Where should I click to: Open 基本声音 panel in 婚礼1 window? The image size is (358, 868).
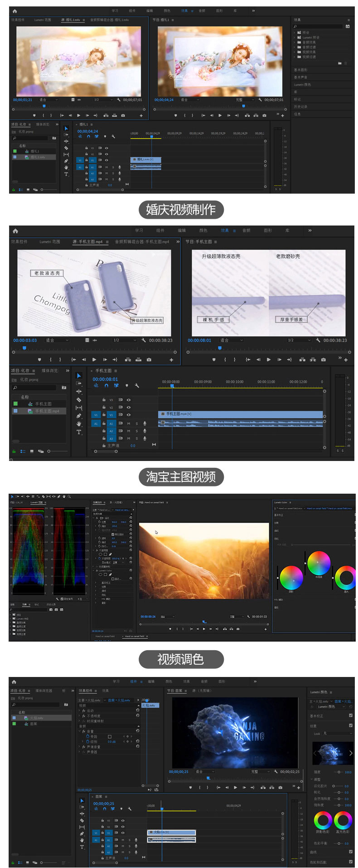coord(300,77)
